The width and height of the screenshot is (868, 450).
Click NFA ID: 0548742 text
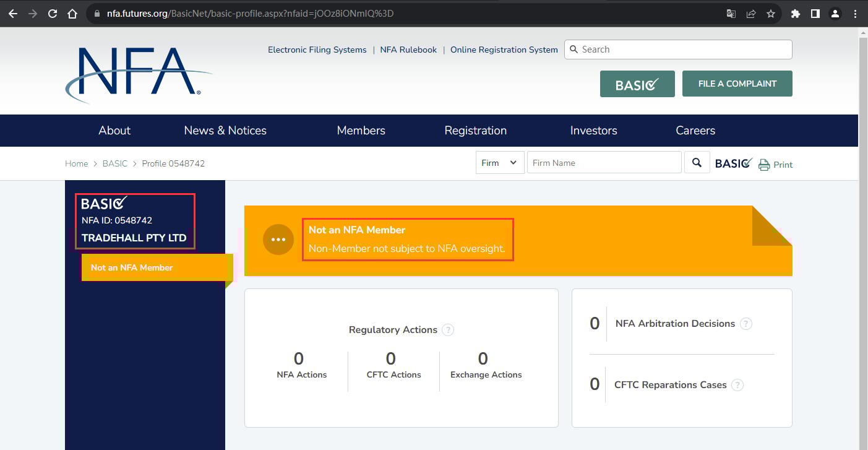(x=117, y=220)
